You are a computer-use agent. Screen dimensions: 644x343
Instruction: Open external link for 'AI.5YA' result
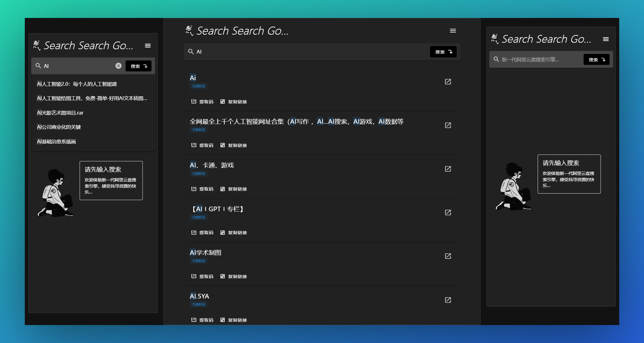[448, 300]
